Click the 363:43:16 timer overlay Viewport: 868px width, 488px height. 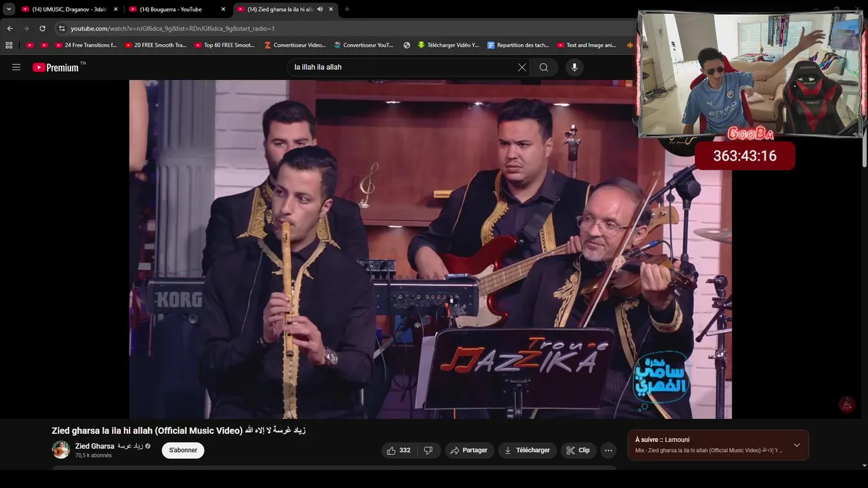pos(745,156)
